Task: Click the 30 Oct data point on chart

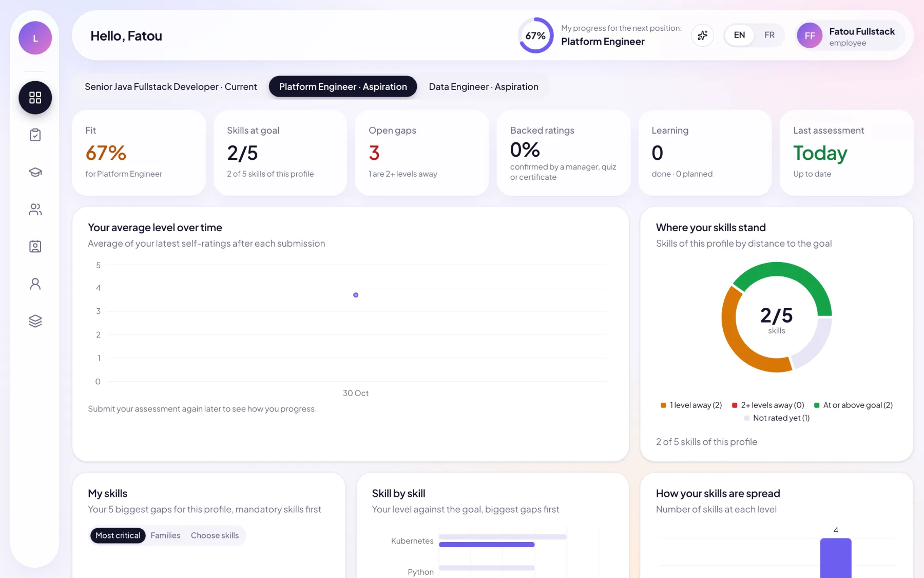Action: click(356, 295)
